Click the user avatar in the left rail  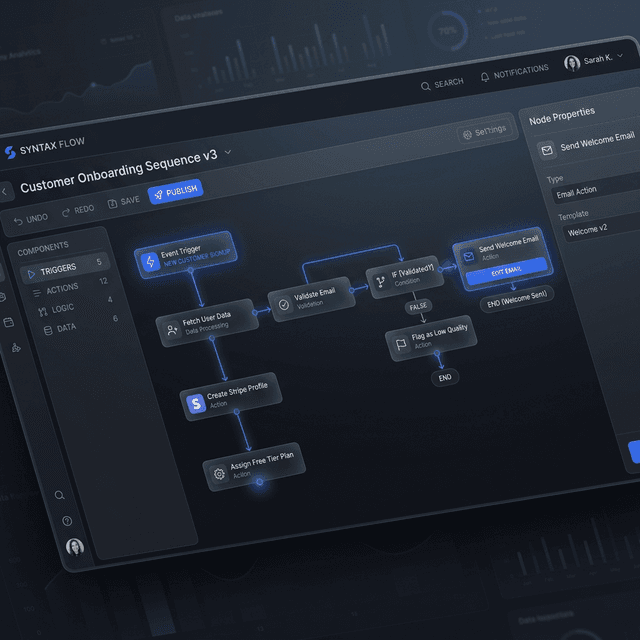tap(75, 547)
